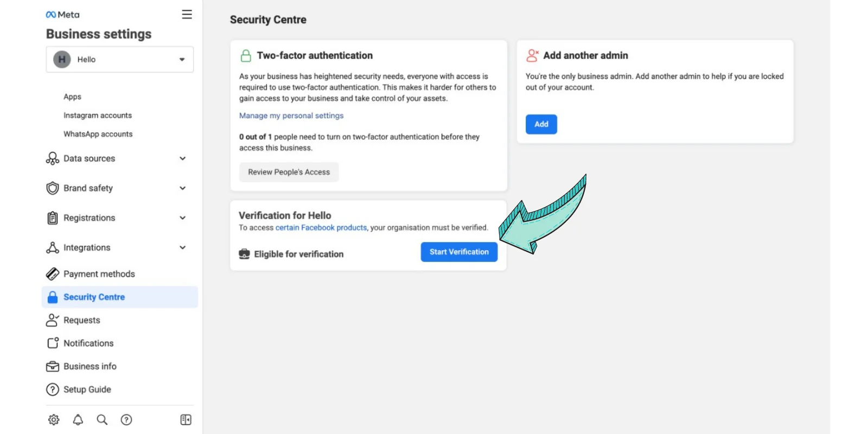
Task: Open the Hello business account dropdown
Action: (120, 60)
